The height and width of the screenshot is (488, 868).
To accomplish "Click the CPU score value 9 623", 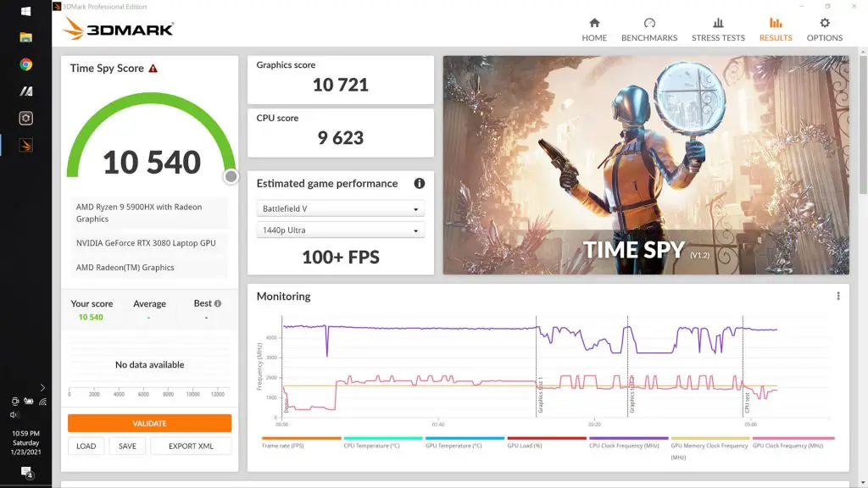I will pyautogui.click(x=341, y=138).
